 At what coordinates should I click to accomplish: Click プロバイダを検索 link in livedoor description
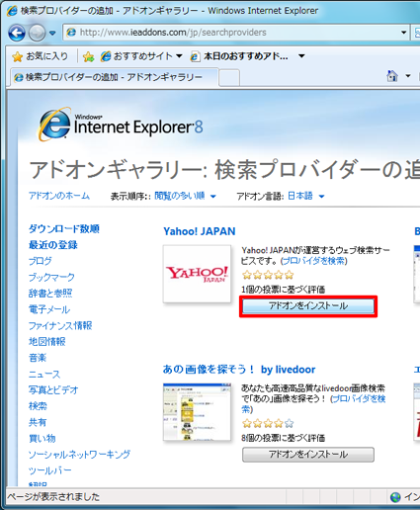coord(358,398)
